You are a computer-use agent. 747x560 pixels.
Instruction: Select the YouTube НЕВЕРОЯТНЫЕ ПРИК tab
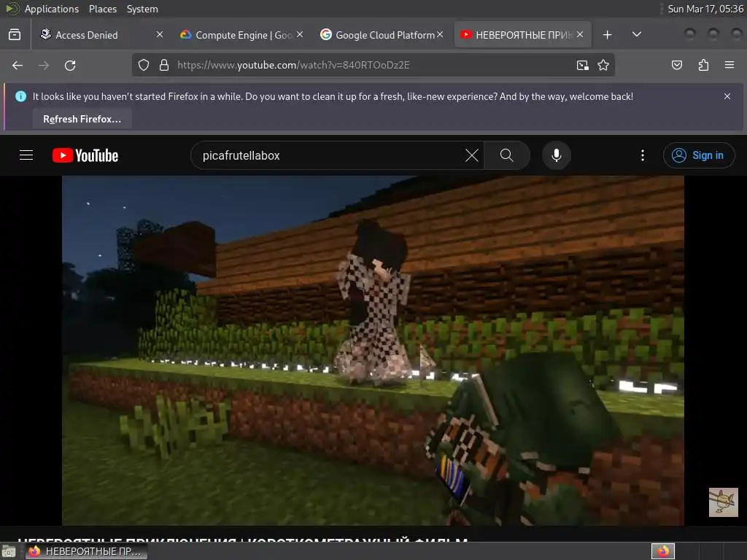pos(522,35)
